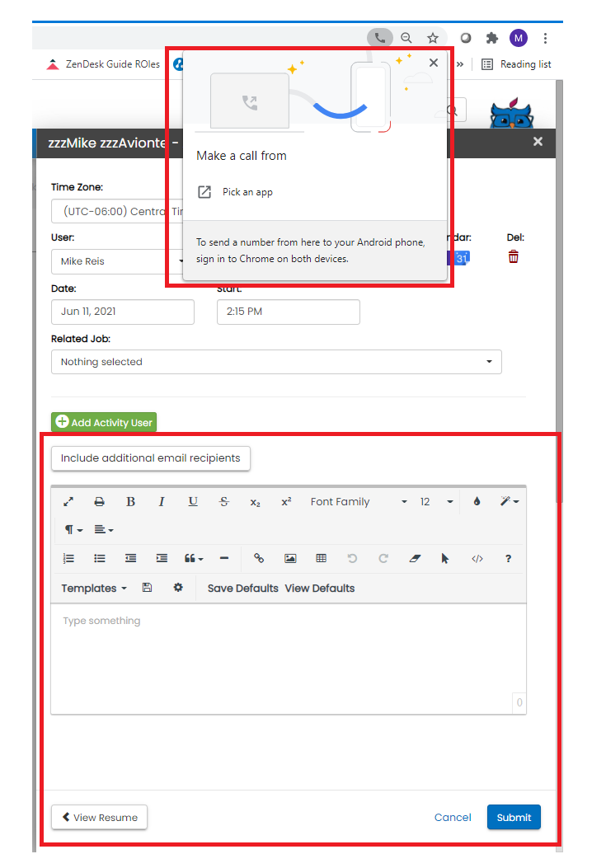
Task: Click the Start time field 2:15 PM
Action: (288, 312)
